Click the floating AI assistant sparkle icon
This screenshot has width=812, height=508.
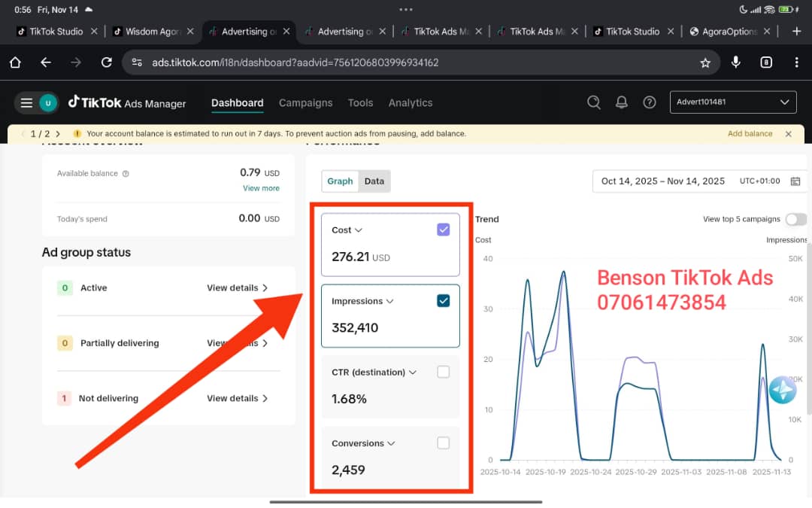783,390
